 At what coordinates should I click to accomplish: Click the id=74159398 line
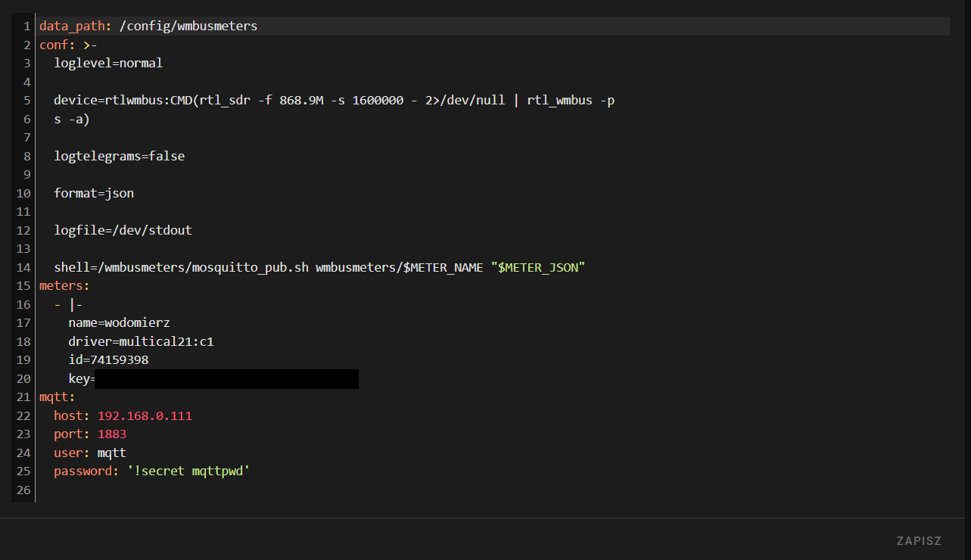108,359
